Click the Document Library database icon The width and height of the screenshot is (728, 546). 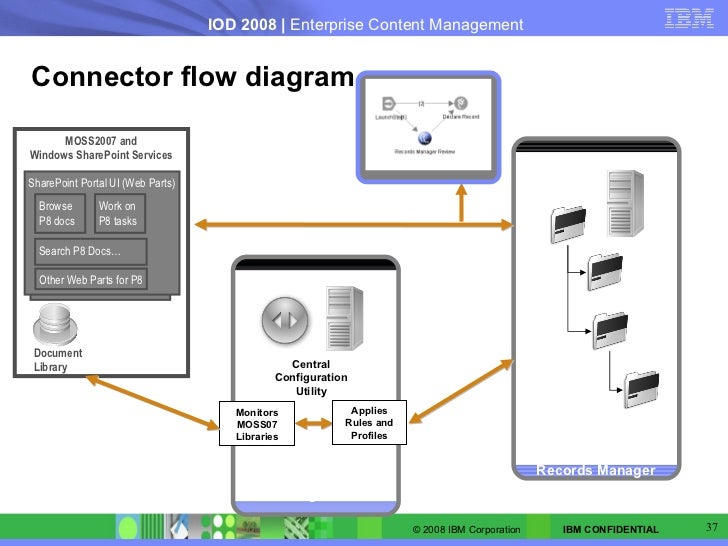point(55,325)
